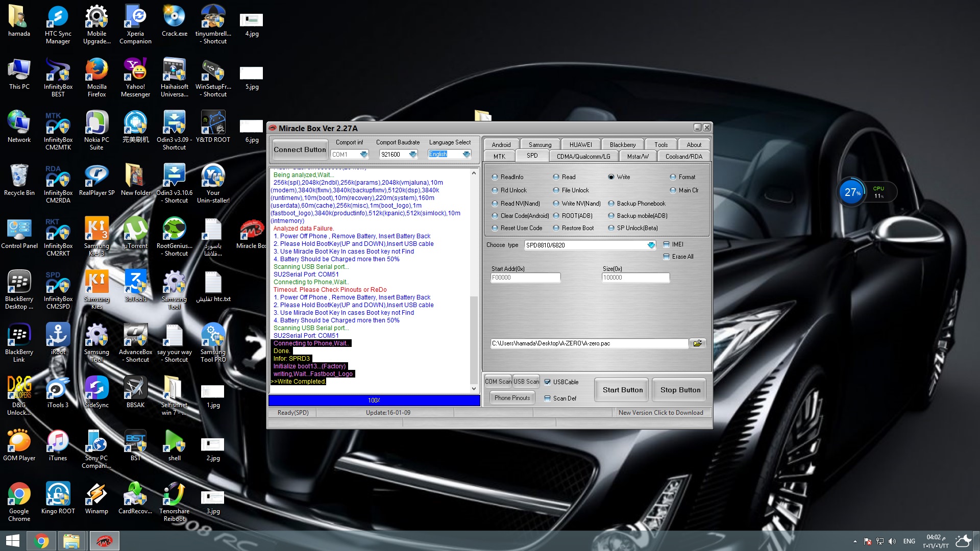Show hidden system tray icons
The width and height of the screenshot is (980, 551).
pos(855,541)
